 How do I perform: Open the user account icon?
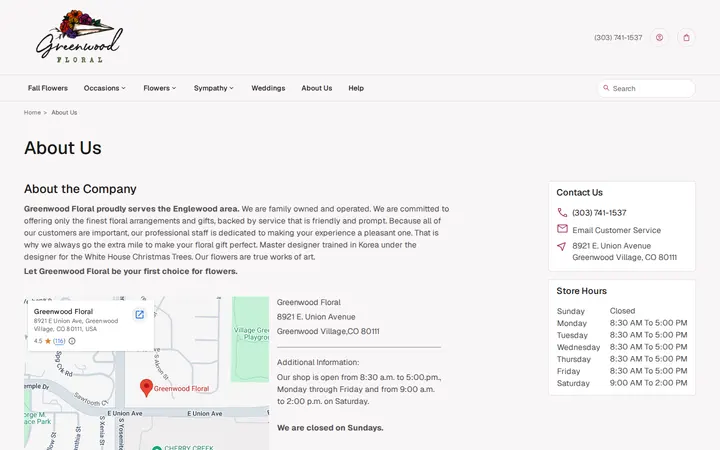tap(659, 38)
